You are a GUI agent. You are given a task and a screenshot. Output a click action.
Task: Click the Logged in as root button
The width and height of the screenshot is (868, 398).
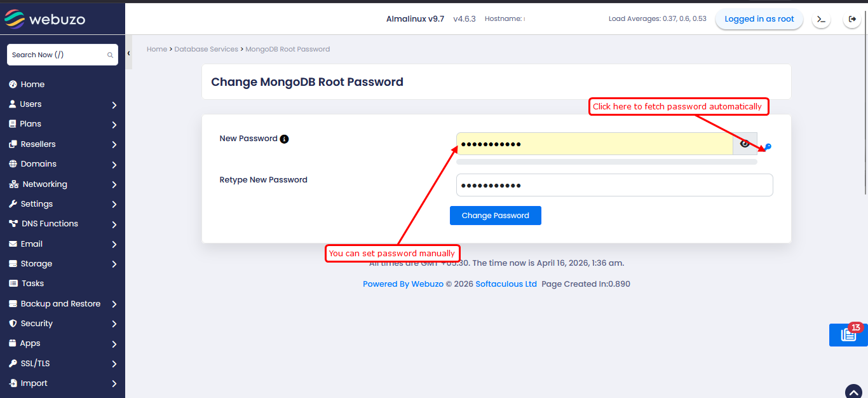point(759,19)
